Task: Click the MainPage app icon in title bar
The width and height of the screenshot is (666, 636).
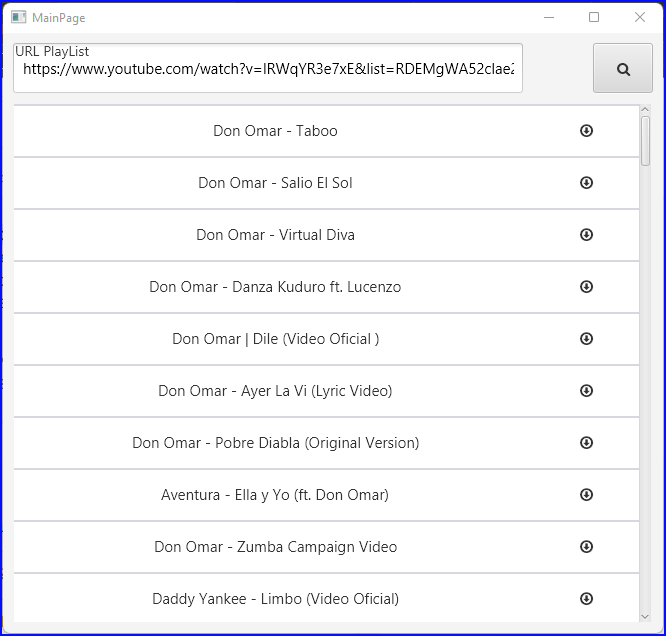Action: 18,17
